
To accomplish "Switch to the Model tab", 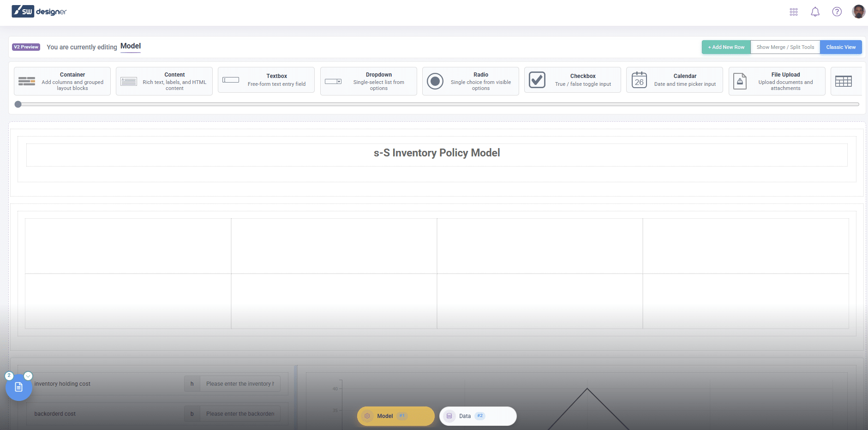I will (x=395, y=416).
